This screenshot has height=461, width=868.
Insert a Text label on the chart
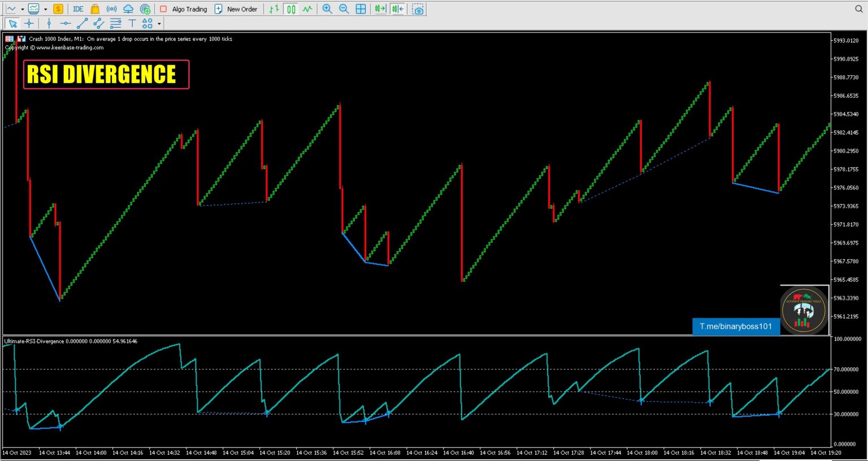click(x=131, y=23)
